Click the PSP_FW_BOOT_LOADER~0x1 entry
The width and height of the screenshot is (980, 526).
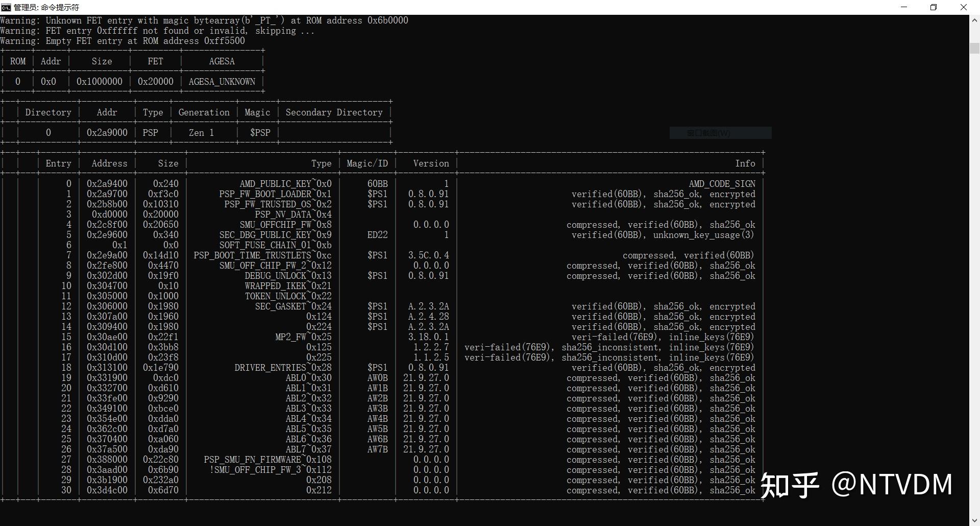click(276, 194)
